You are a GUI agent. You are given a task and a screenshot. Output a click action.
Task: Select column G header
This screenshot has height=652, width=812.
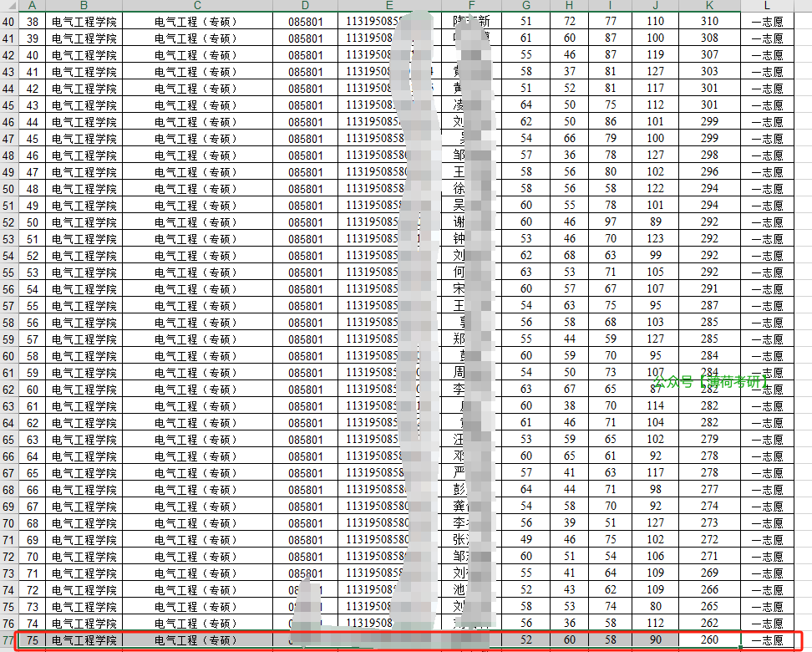[x=525, y=6]
